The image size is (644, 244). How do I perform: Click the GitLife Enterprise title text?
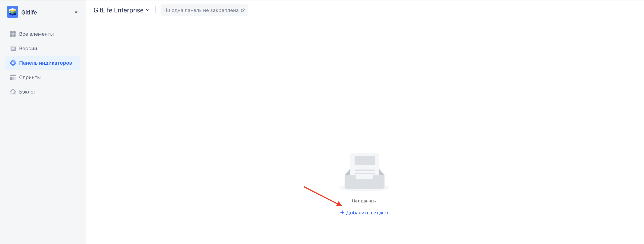119,10
